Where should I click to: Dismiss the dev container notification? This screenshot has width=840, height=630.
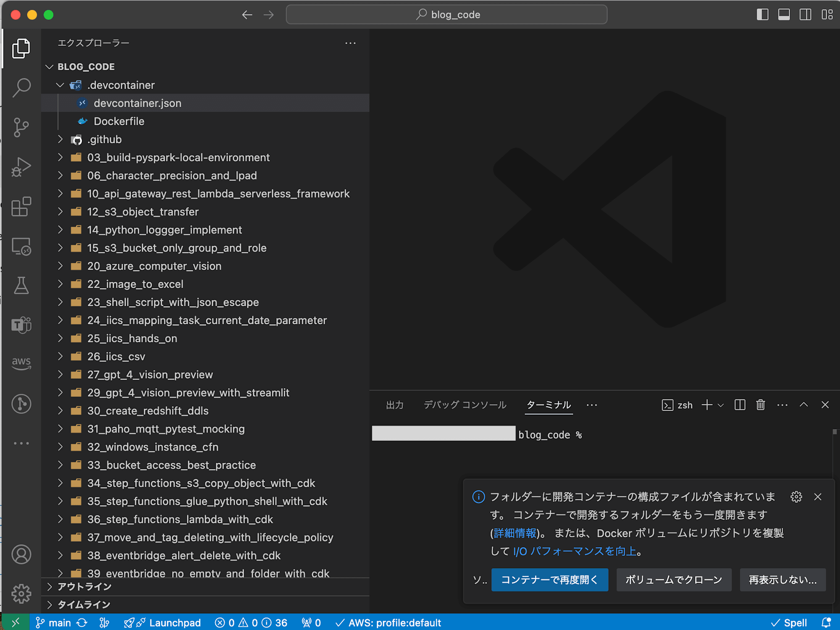(x=817, y=497)
